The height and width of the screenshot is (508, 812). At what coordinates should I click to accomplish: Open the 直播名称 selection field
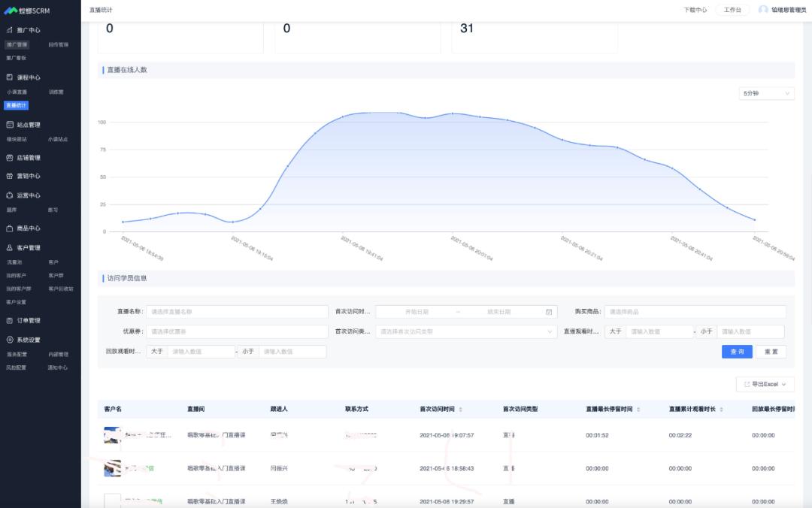click(237, 312)
